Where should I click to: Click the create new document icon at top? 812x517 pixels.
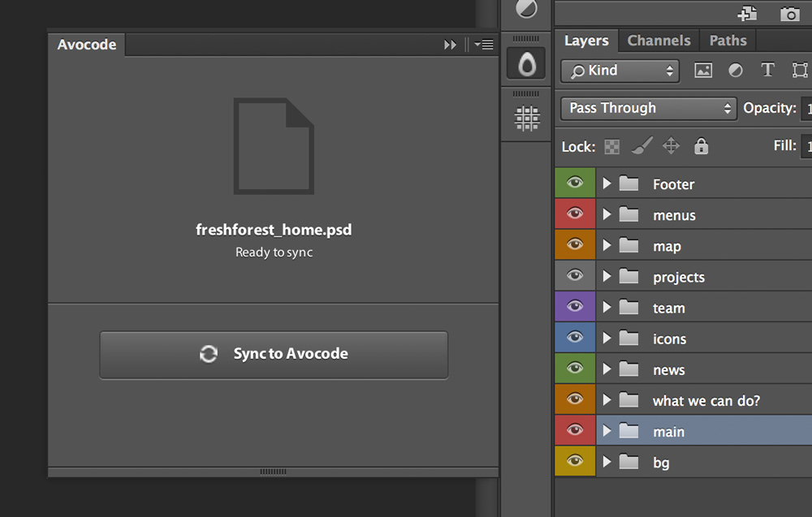747,14
